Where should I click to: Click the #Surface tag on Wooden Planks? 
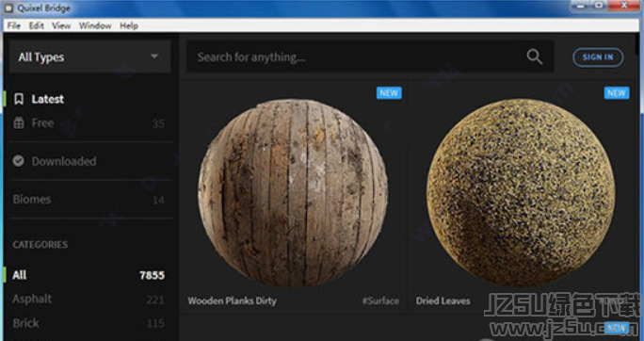[x=380, y=301]
